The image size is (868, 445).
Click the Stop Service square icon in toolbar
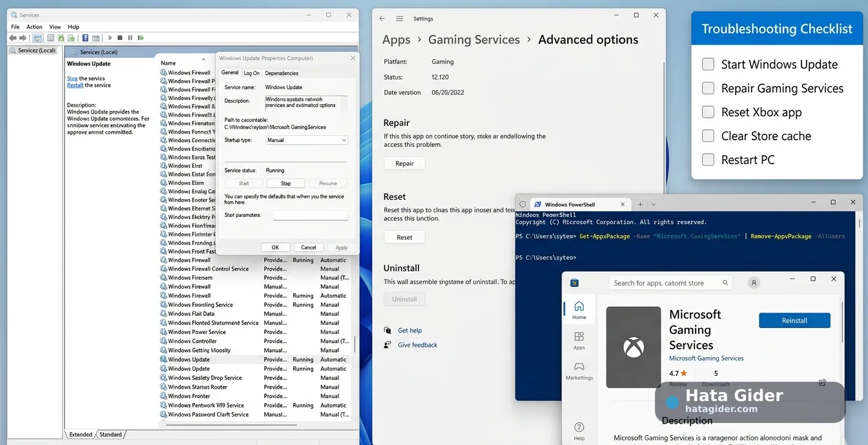pos(119,38)
